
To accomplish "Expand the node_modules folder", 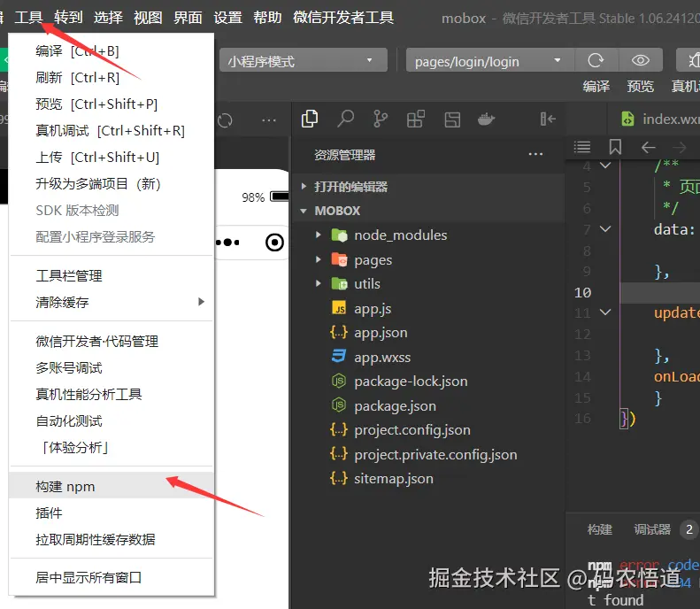I will click(318, 235).
